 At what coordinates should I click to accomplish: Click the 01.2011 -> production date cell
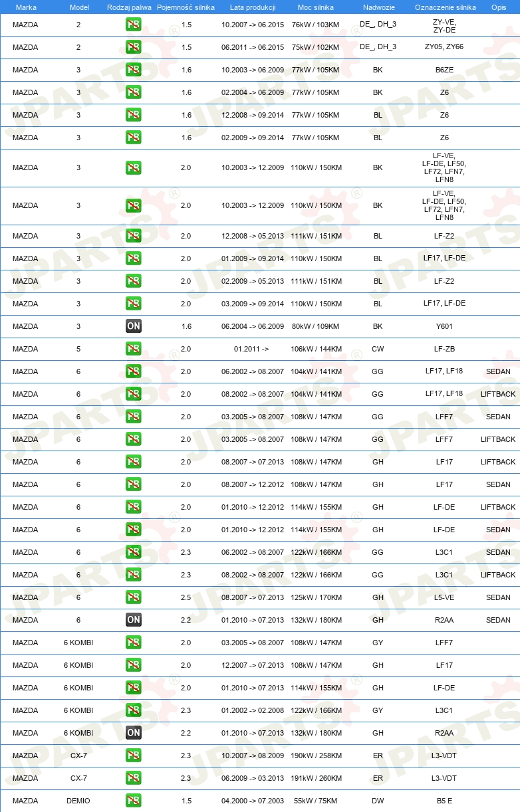(253, 350)
